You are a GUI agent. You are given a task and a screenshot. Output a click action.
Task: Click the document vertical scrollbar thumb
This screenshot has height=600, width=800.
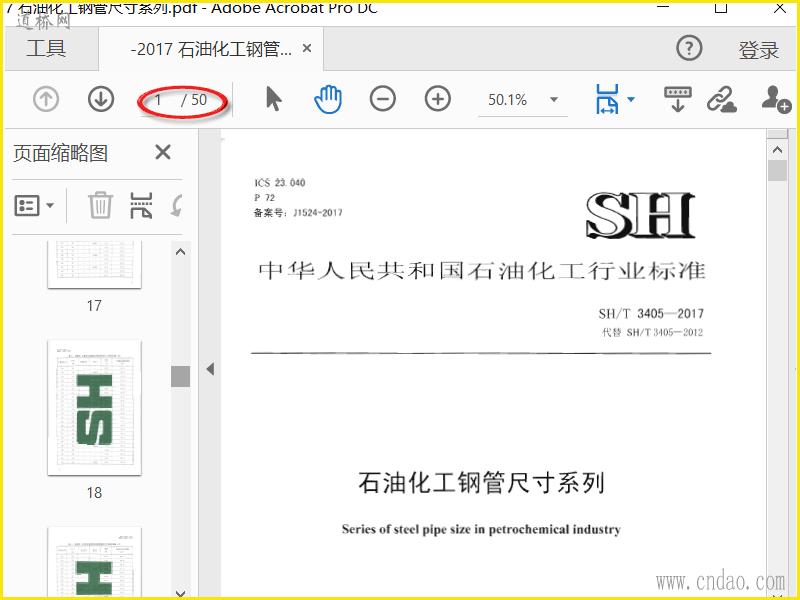tap(778, 170)
